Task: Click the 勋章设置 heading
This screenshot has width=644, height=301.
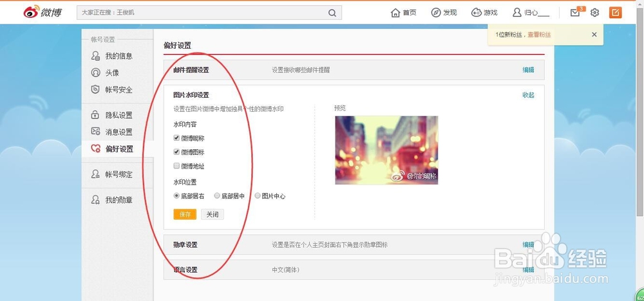Action: click(185, 245)
